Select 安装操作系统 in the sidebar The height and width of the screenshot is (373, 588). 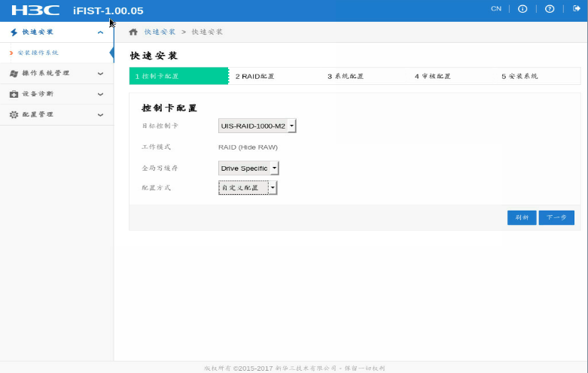click(x=38, y=53)
